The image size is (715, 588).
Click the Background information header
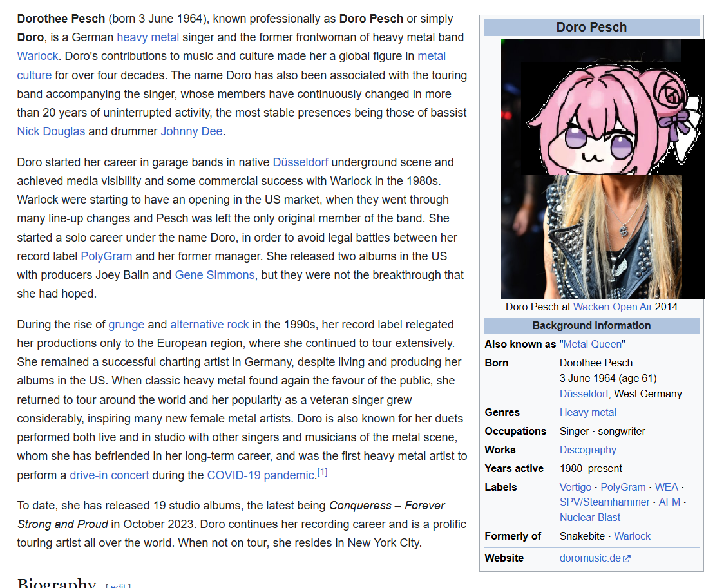pyautogui.click(x=591, y=325)
